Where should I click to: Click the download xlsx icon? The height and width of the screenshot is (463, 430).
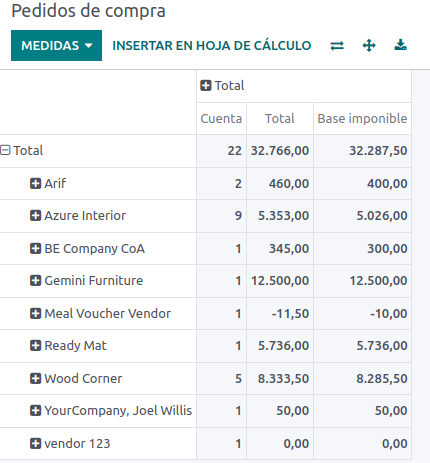point(400,45)
